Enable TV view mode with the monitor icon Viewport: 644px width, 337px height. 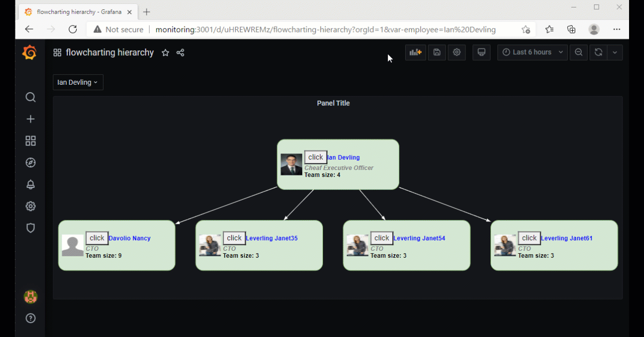pos(481,52)
